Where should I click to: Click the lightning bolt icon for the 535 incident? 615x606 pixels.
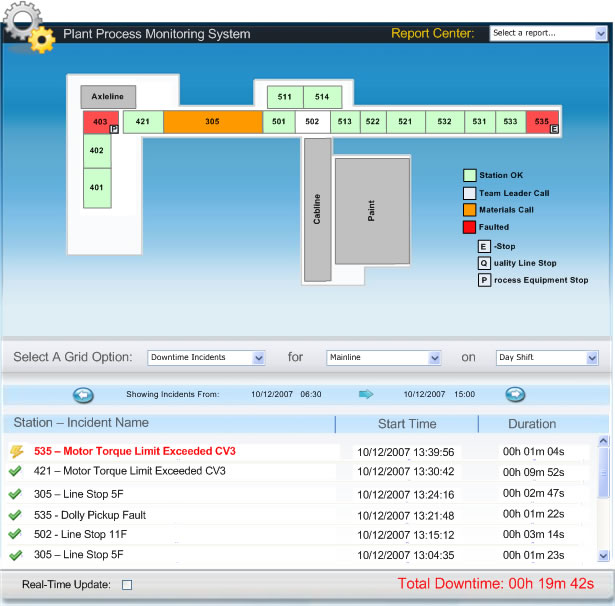15,452
